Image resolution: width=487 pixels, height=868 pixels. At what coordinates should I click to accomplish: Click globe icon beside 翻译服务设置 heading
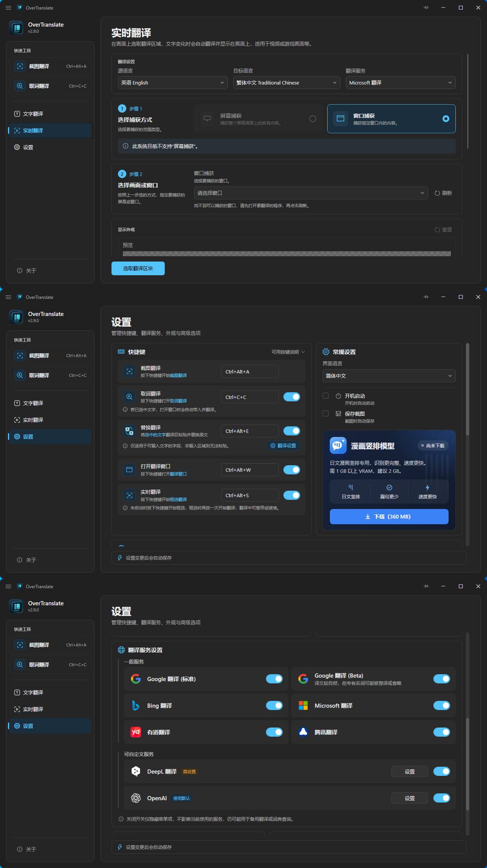tap(121, 650)
